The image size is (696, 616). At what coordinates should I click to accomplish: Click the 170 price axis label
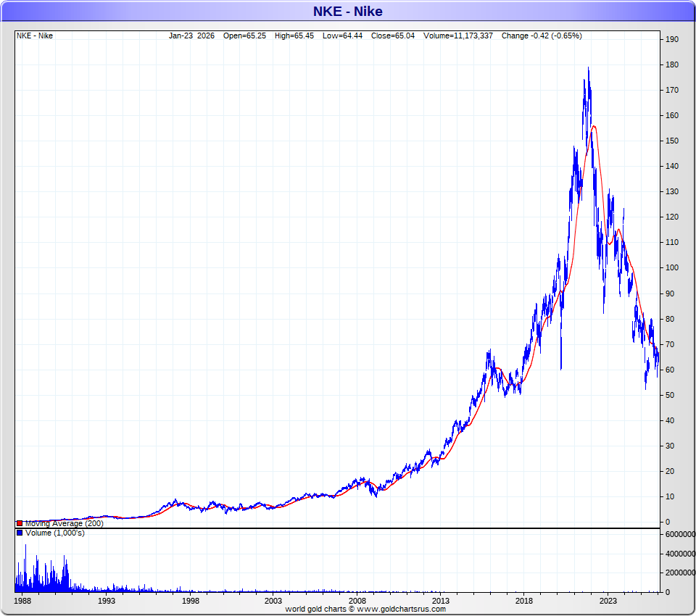[x=672, y=90]
